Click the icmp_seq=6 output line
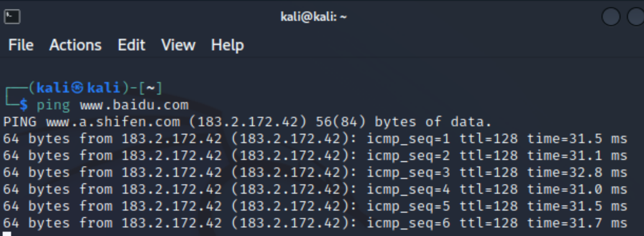 pyautogui.click(x=315, y=223)
